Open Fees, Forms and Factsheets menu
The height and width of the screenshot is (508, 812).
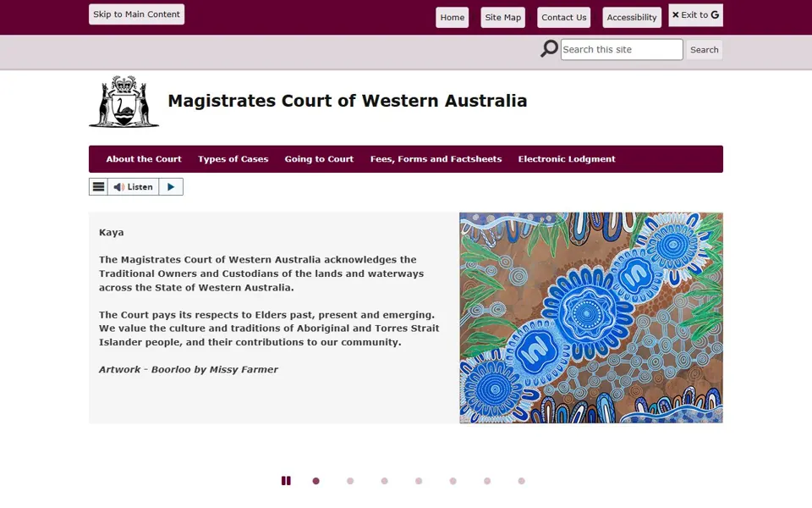pyautogui.click(x=436, y=159)
